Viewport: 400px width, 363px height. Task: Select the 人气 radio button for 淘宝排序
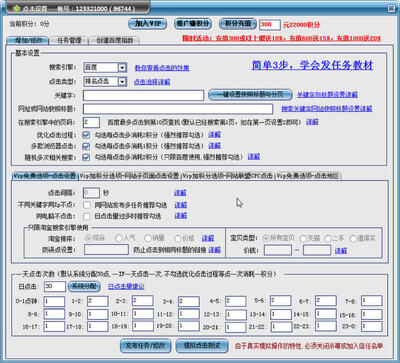pyautogui.click(x=119, y=238)
